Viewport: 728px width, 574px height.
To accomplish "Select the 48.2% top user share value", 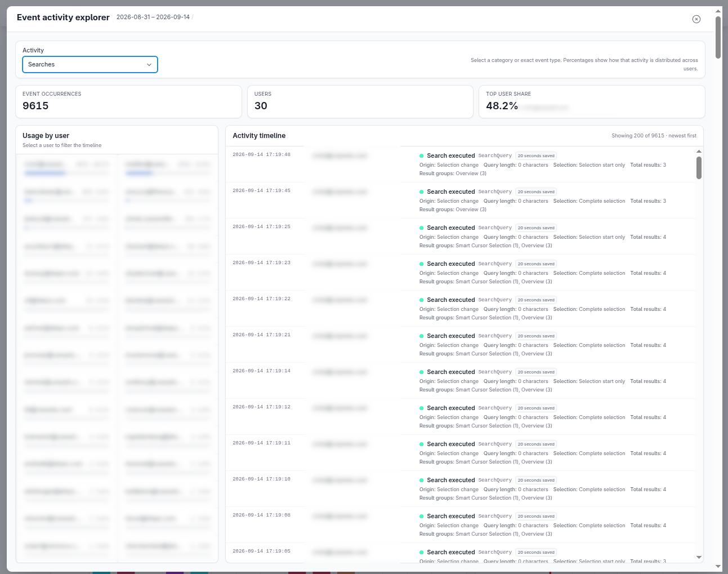I will pos(502,106).
